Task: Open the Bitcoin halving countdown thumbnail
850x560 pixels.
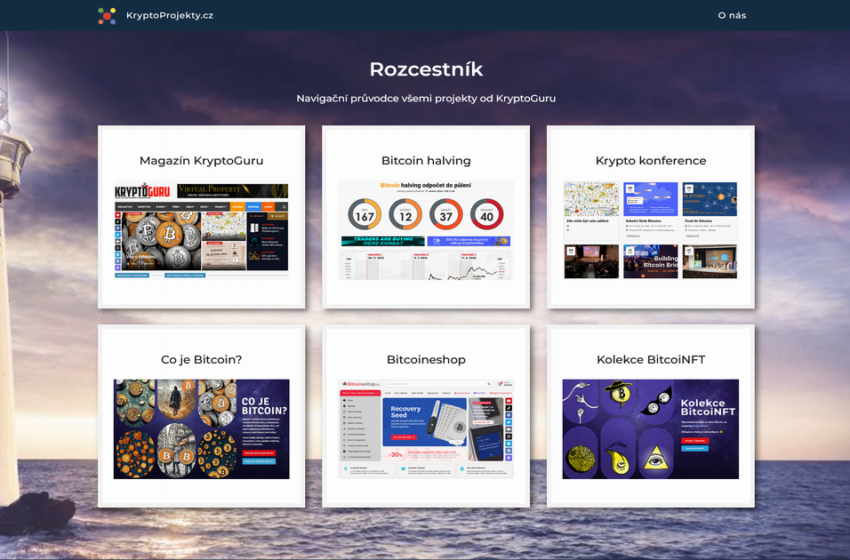Action: (426, 230)
